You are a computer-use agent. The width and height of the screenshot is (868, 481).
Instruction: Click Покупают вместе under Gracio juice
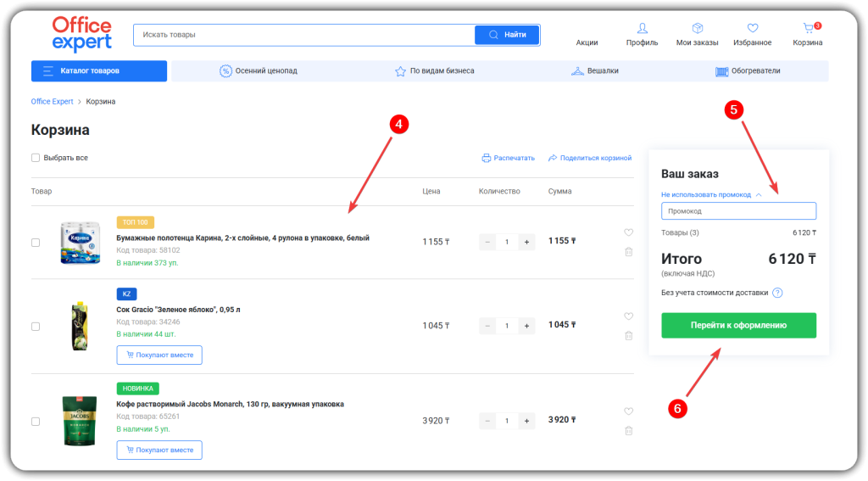[x=159, y=355]
